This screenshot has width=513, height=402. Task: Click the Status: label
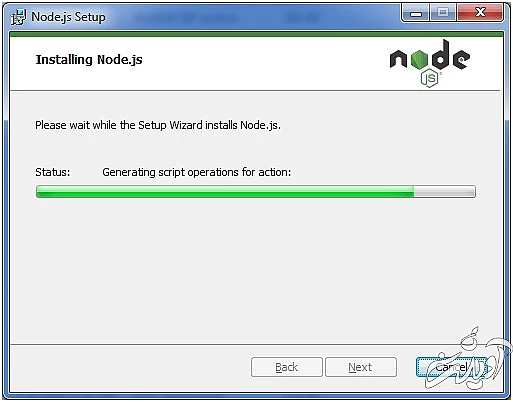point(53,172)
